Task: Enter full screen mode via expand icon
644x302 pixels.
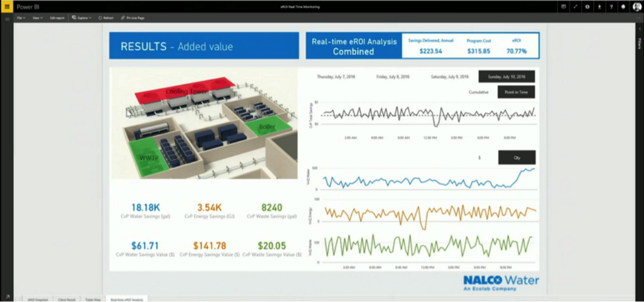Action: 575,7
